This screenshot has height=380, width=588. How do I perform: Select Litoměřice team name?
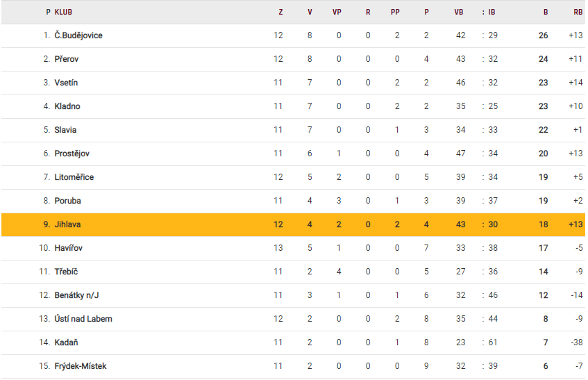[74, 177]
